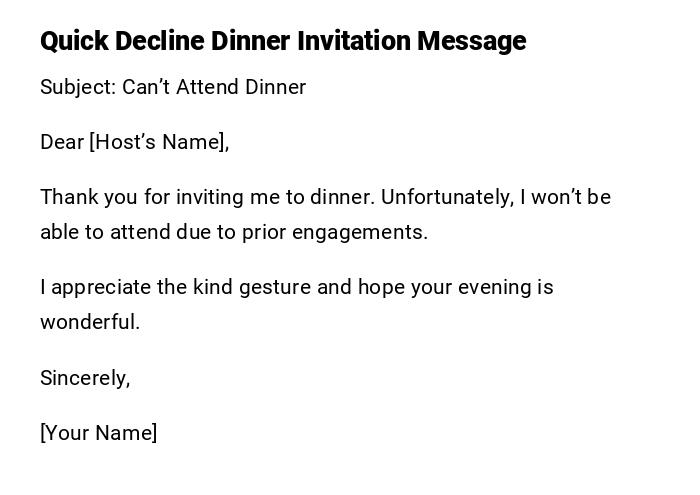Click the "Sincerely," closing line

click(85, 378)
